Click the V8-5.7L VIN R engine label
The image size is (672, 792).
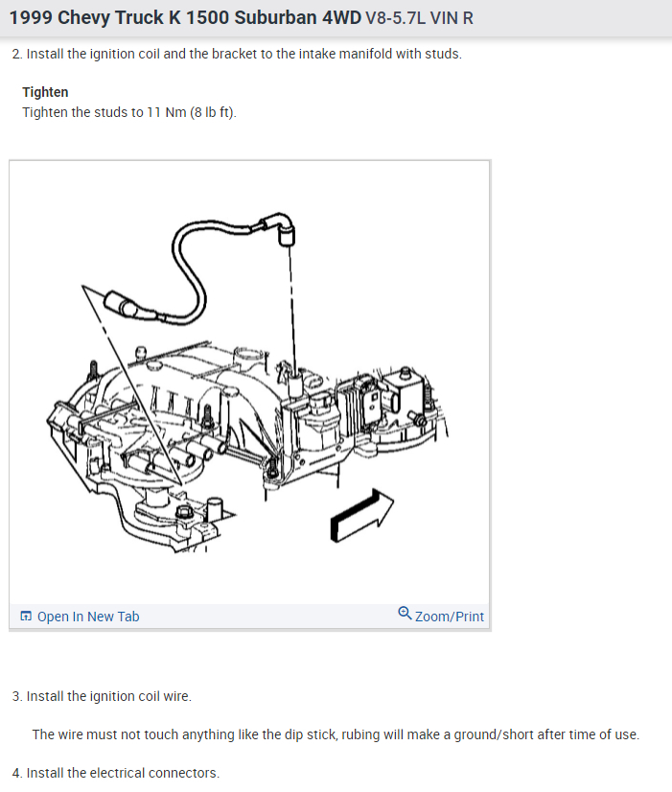(419, 18)
